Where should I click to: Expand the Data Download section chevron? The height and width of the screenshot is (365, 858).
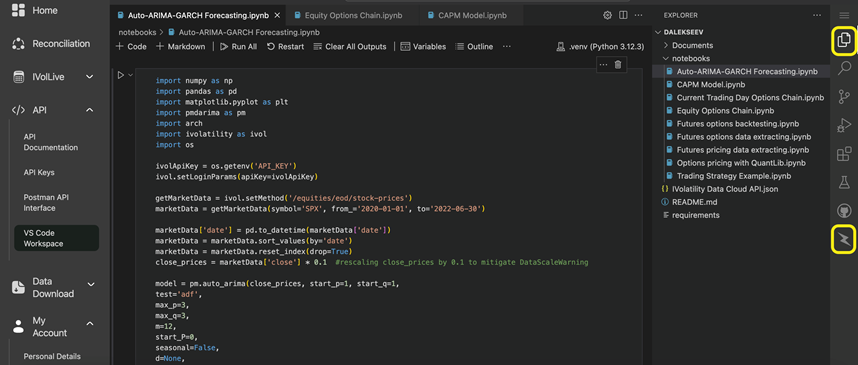click(91, 284)
